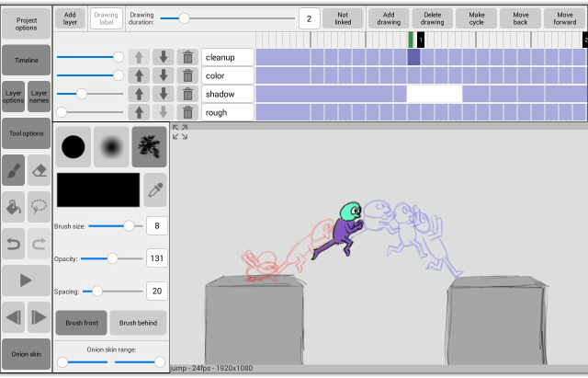Open the Project options panel
This screenshot has height=378, width=588.
(26, 22)
